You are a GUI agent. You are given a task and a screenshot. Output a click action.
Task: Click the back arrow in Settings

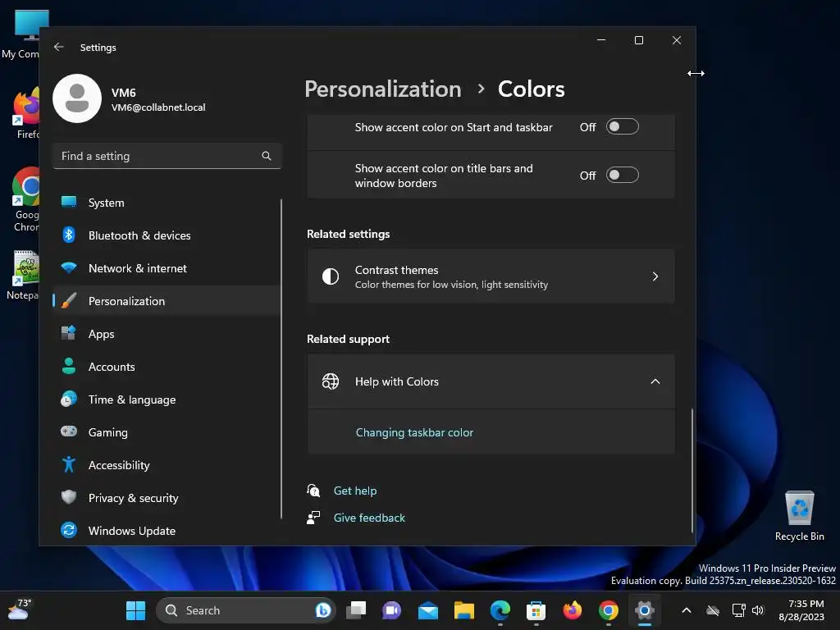(59, 47)
